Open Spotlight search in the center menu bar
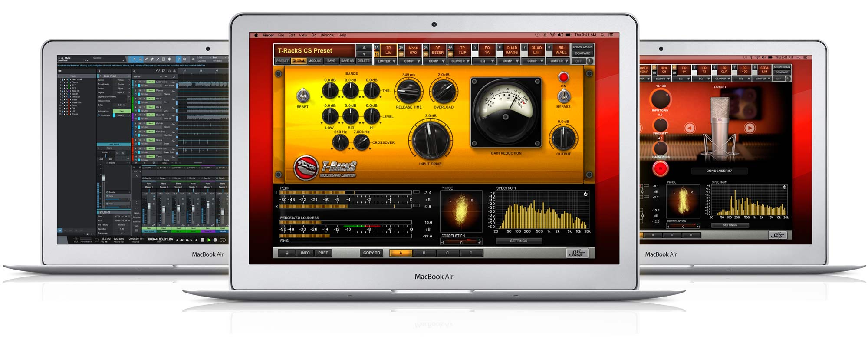Image resolution: width=868 pixels, height=346 pixels. coord(602,35)
